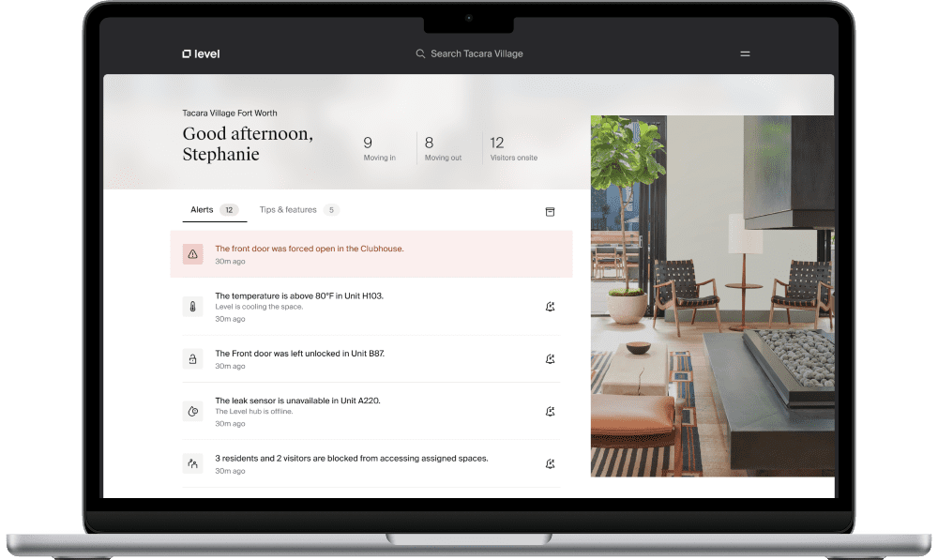
Task: Snooze the blocked access alert bell
Action: [x=550, y=463]
